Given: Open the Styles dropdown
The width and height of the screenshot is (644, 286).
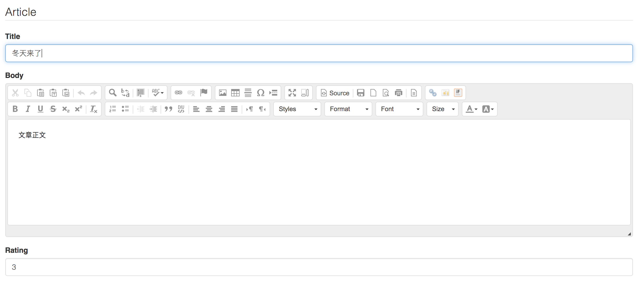Looking at the screenshot, I should tap(297, 109).
